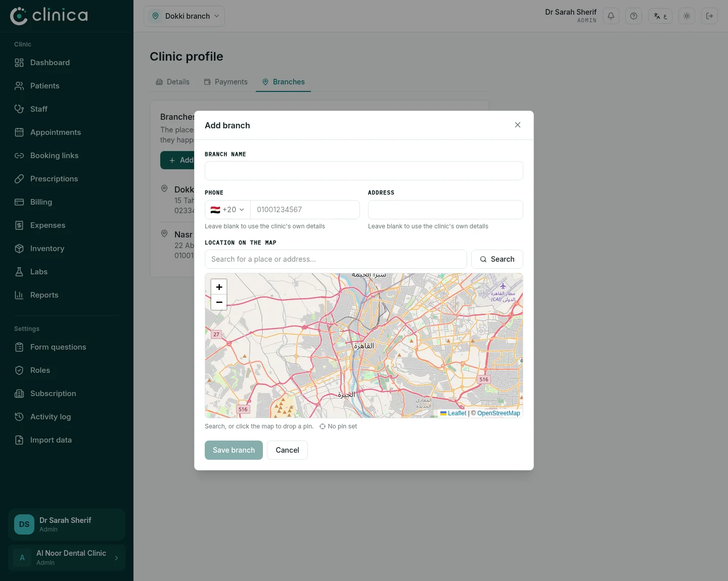Switch language with the translate icon
The image size is (728, 581).
coord(660,16)
